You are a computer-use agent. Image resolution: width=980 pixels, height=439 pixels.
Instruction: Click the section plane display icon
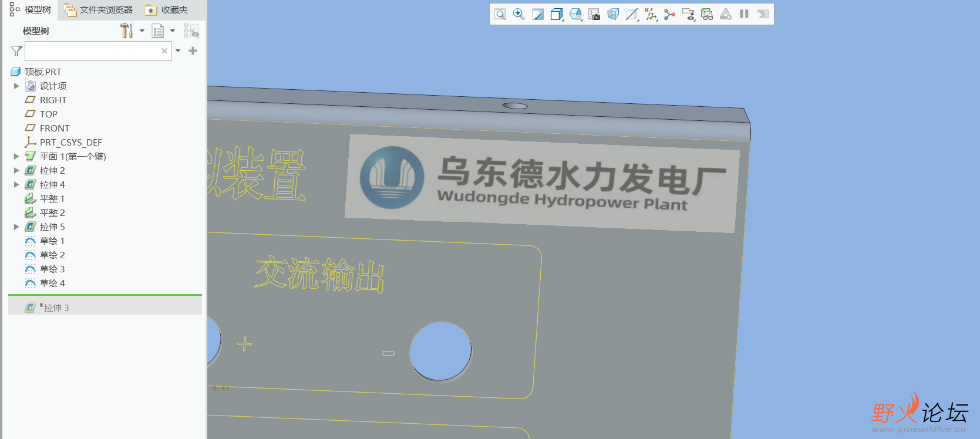point(632,14)
